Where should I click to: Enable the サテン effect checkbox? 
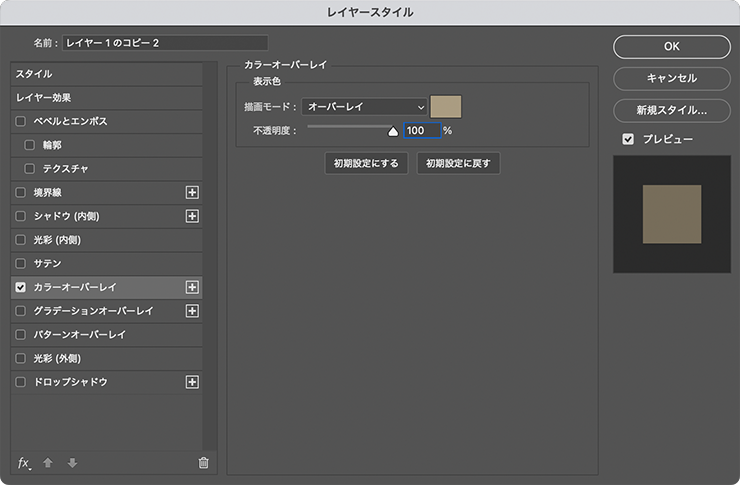click(21, 263)
